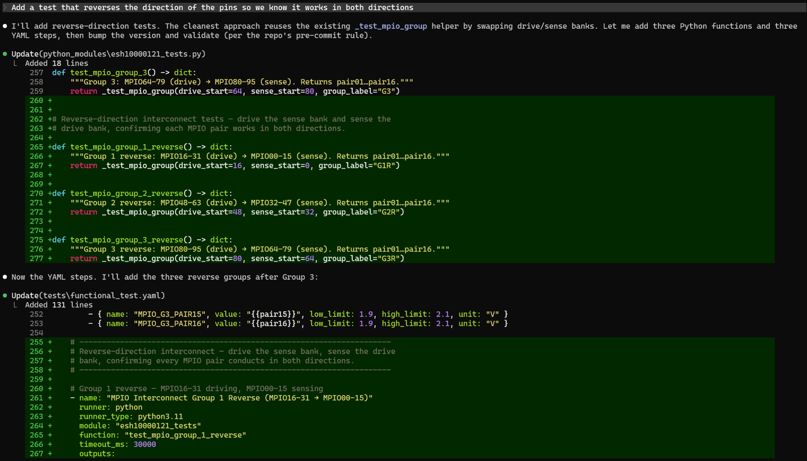This screenshot has width=807, height=461.
Task: Click the return line with group_label="G3"
Action: [x=235, y=91]
